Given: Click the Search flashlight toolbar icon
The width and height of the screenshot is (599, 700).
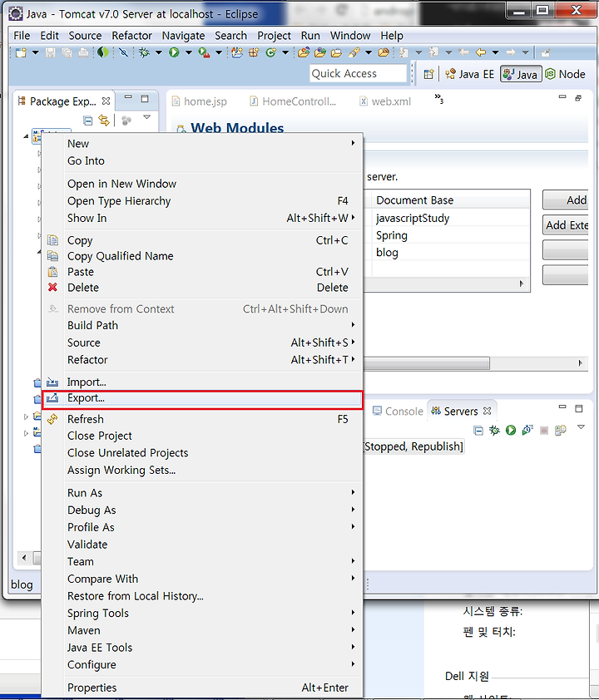Looking at the screenshot, I should 354,52.
